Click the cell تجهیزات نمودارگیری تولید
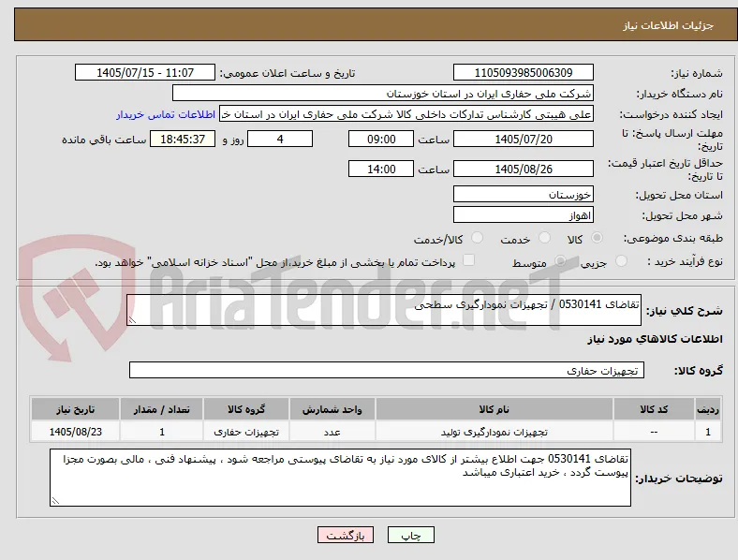The width and height of the screenshot is (738, 560). (x=494, y=432)
